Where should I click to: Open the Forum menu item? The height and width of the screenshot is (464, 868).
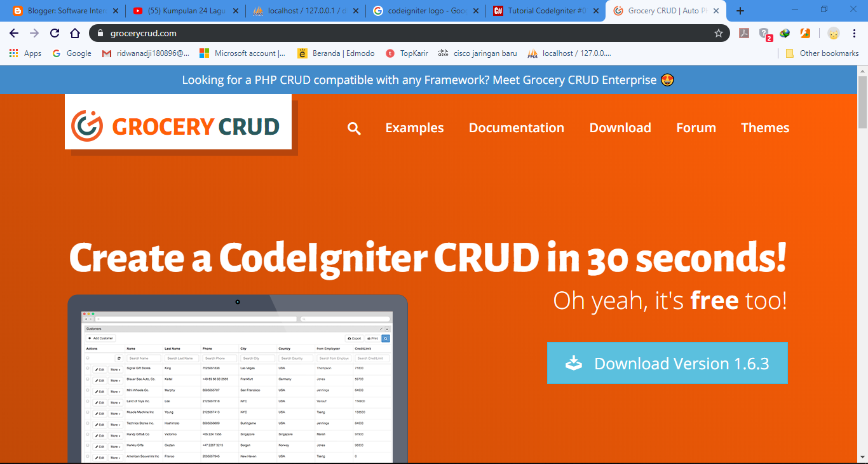(x=696, y=128)
